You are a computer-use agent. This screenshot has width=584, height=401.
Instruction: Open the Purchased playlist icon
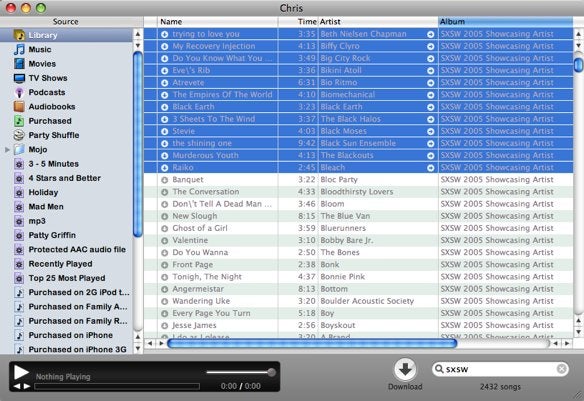coord(19,121)
